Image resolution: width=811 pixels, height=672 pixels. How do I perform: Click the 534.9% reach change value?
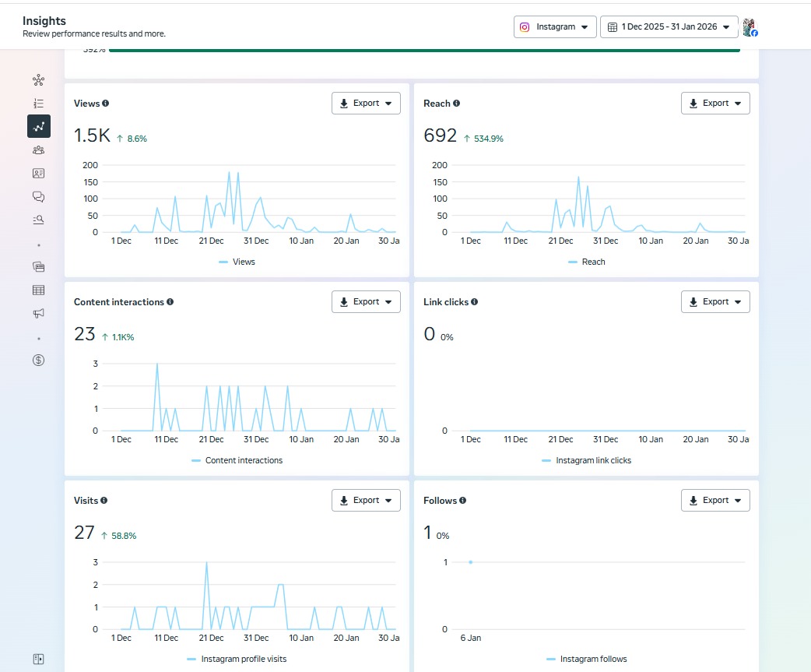pos(488,139)
